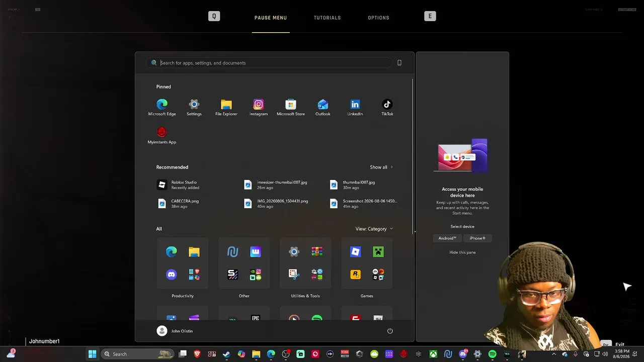Launch pinned File Explorer
Image resolution: width=644 pixels, height=362 pixels.
(226, 108)
